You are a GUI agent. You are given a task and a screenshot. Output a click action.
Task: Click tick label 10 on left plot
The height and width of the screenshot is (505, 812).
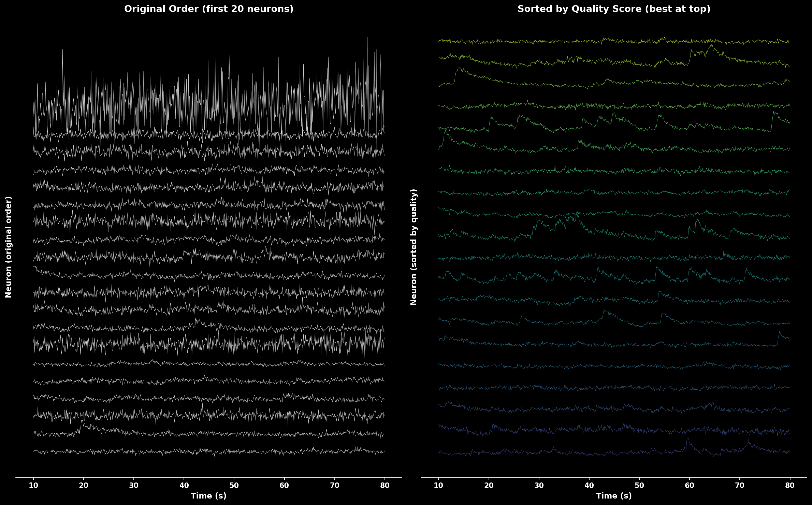[33, 486]
